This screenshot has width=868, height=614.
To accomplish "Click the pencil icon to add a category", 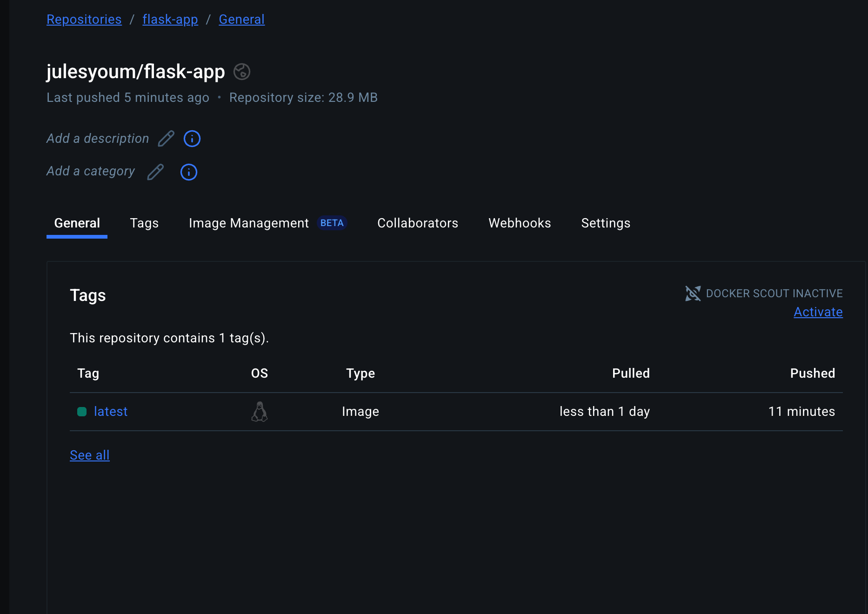I will pyautogui.click(x=155, y=172).
